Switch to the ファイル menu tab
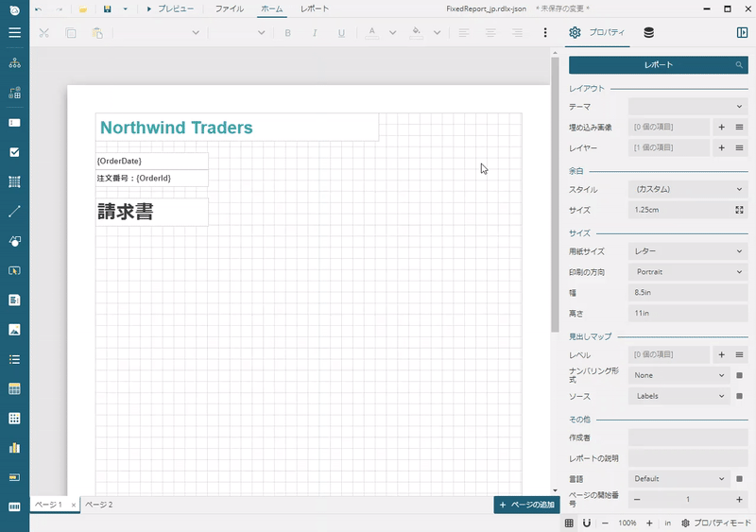Screen dimensions: 756x532 pos(229,9)
